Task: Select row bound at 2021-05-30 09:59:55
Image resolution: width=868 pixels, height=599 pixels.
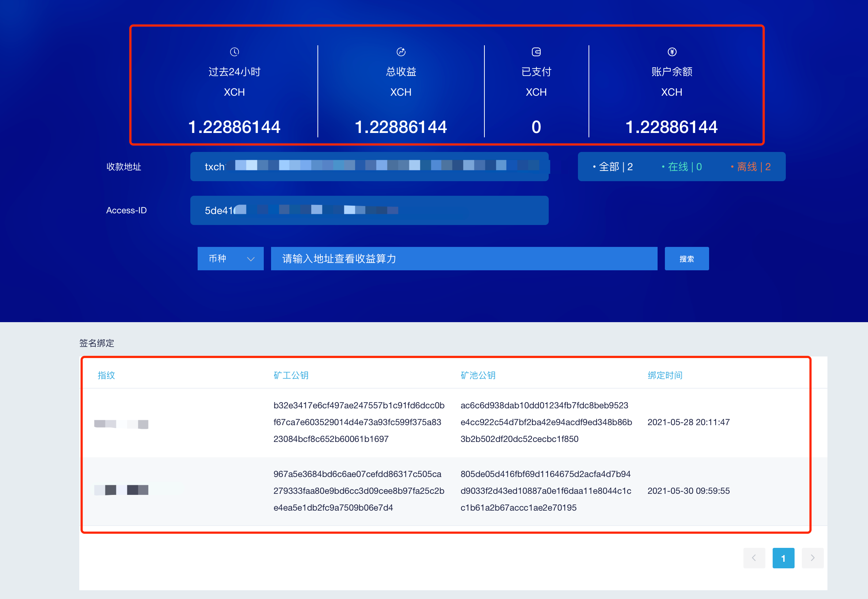Action: (x=688, y=491)
